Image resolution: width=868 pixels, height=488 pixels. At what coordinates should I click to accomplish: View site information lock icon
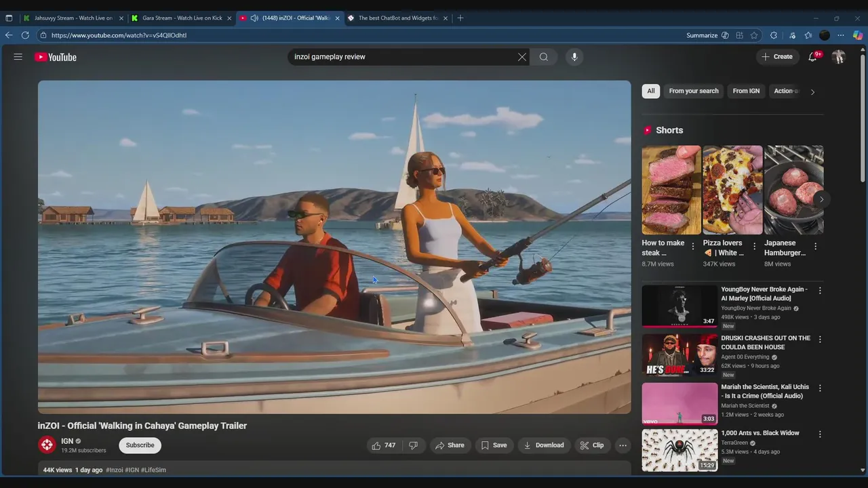[43, 35]
